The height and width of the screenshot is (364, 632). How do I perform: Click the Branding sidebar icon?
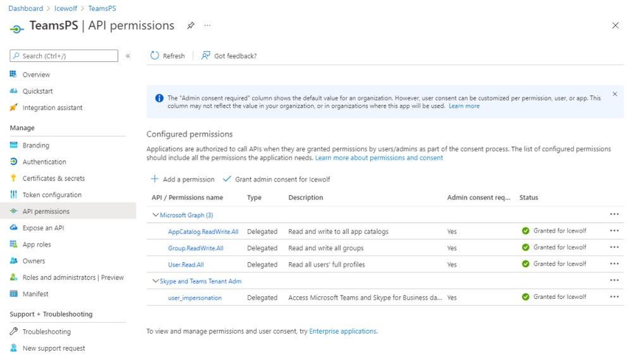coord(13,145)
